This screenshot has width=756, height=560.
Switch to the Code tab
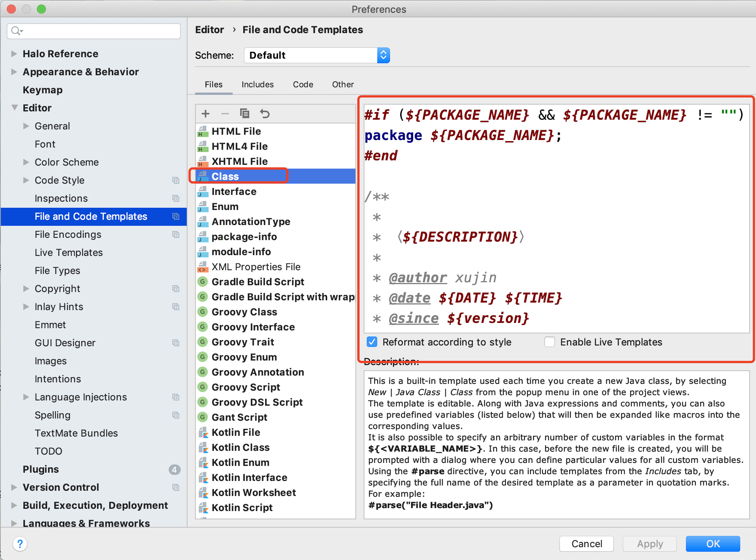coord(303,84)
